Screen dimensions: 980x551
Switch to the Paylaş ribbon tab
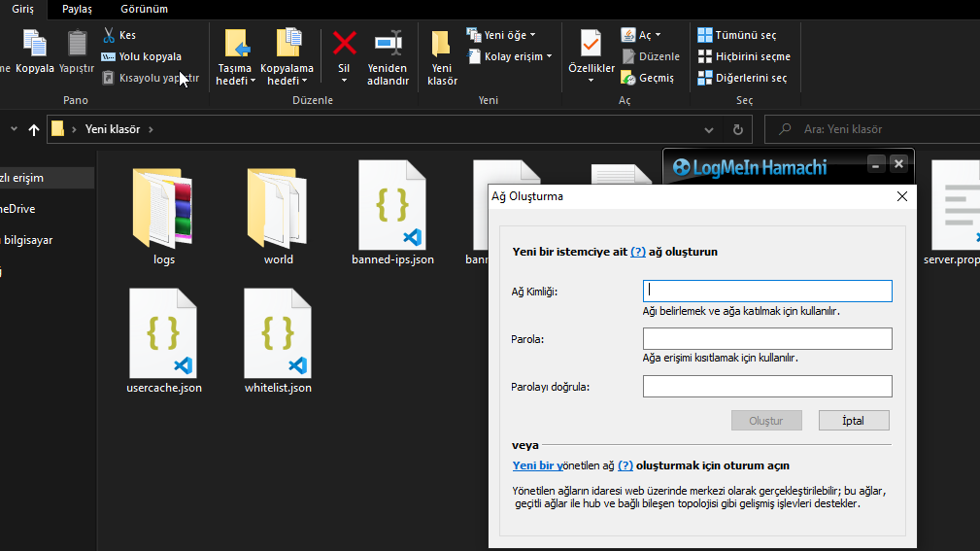point(77,9)
